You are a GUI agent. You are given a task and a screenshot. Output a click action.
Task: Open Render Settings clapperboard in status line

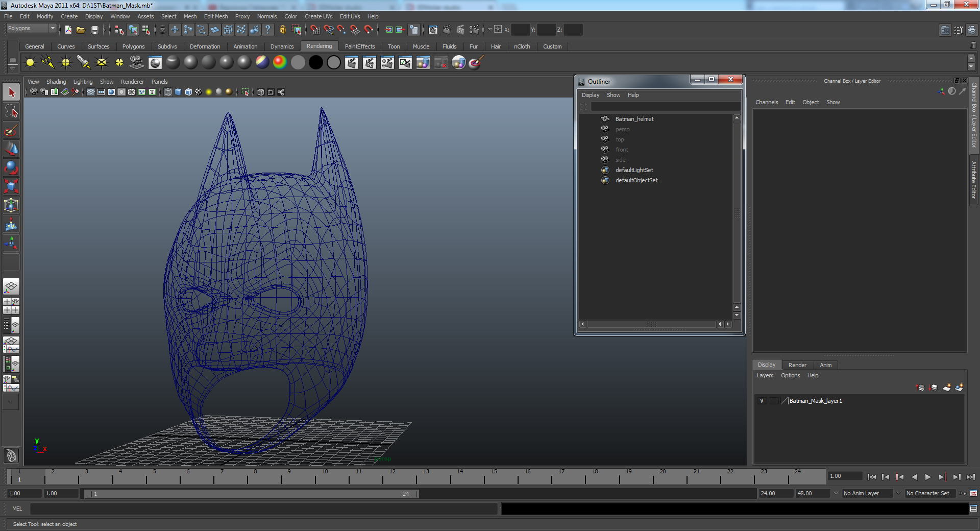pyautogui.click(x=473, y=30)
